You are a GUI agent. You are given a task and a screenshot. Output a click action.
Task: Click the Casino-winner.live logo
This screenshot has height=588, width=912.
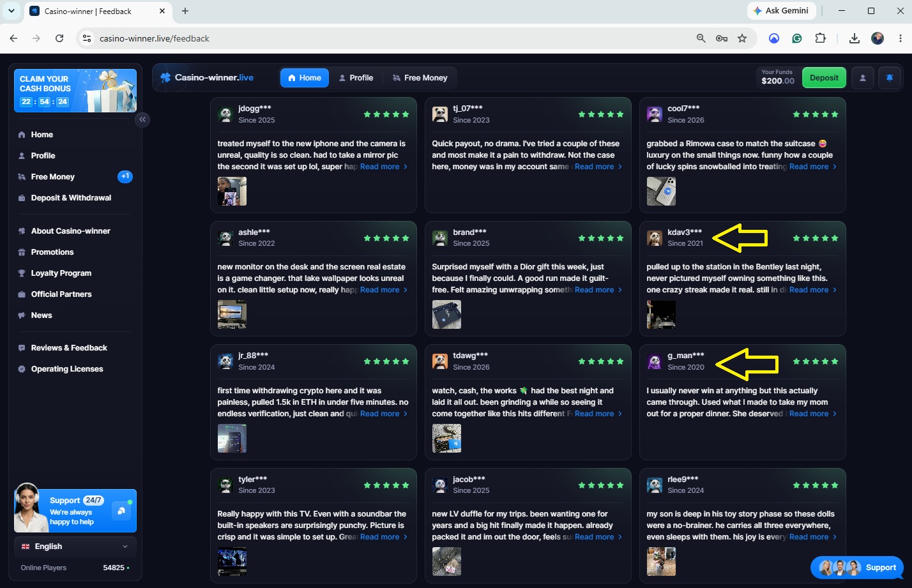[207, 78]
